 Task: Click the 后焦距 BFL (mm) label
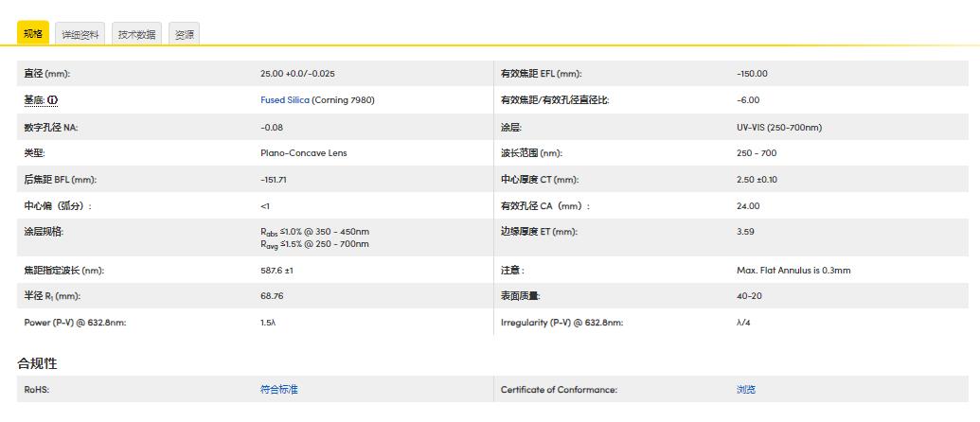(60, 180)
